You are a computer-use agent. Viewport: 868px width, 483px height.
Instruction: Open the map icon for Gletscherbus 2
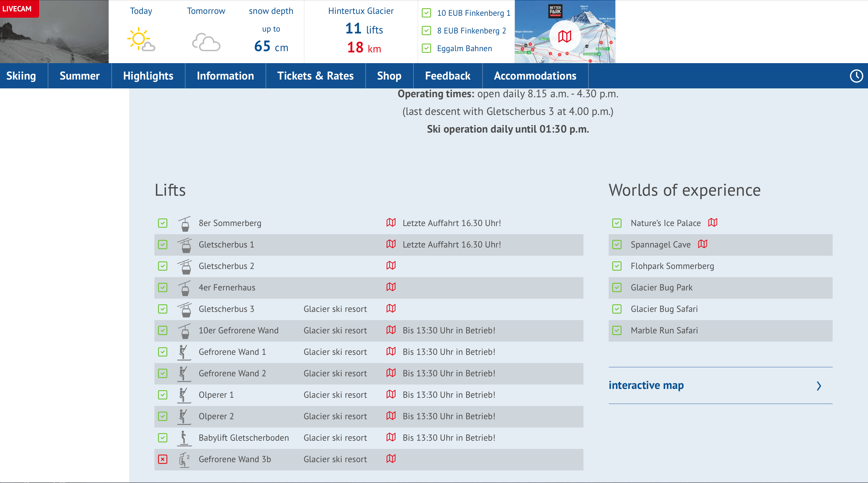(x=391, y=265)
